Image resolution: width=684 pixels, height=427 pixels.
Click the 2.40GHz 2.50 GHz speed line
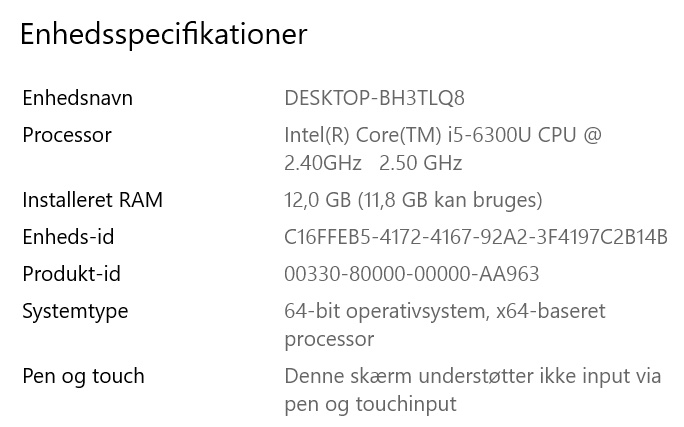coord(373,163)
